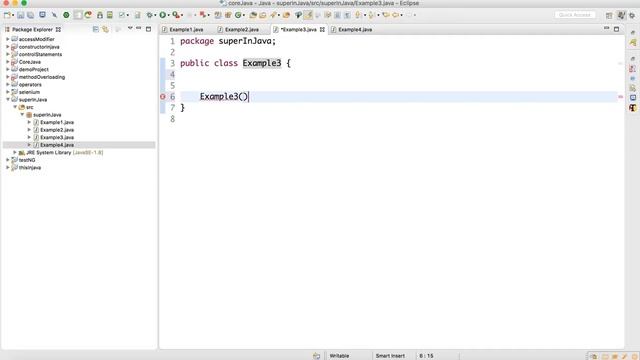Screen dimensions: 640x360
Task: Open the New wizard dropdown arrow
Action: tap(13, 16)
